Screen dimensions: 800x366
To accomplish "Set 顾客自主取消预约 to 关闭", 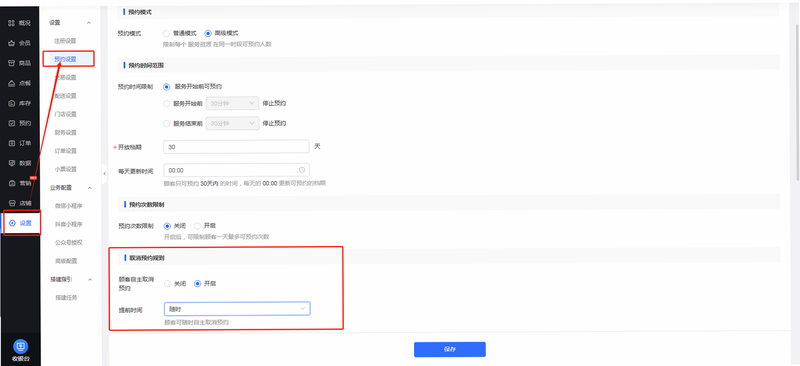I will pos(174,284).
